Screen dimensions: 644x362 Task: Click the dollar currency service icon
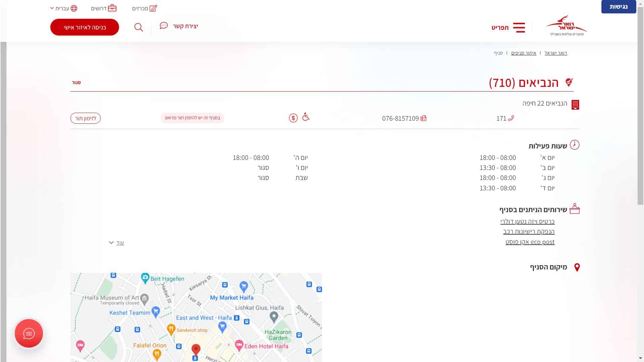click(x=293, y=118)
